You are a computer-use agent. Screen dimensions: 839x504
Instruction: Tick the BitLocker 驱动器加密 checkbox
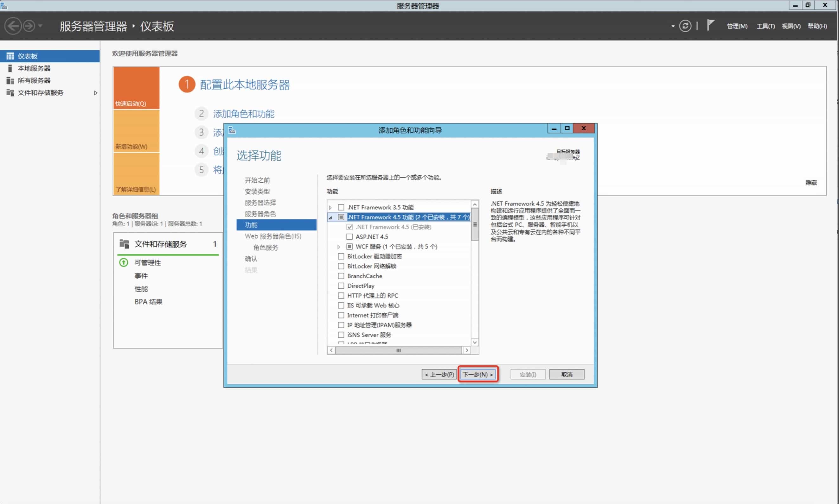pyautogui.click(x=341, y=256)
